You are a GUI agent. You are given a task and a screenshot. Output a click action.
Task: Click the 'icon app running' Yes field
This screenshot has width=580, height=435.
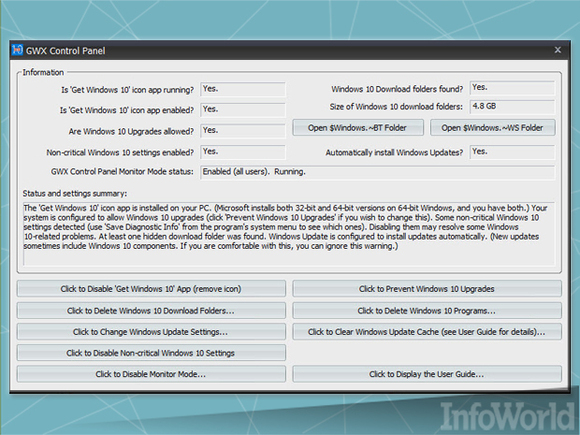click(x=243, y=89)
